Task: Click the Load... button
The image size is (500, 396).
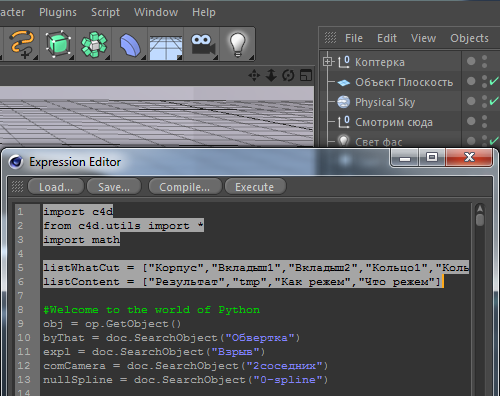Action: (x=56, y=187)
